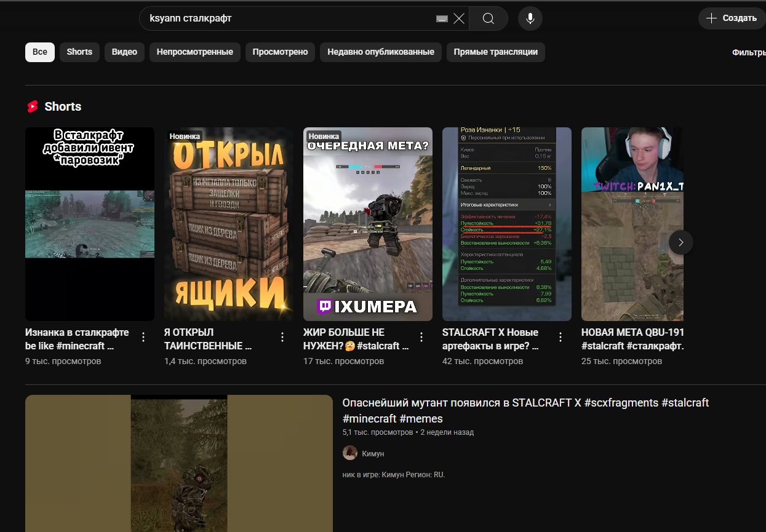Open options menu for Я ОТКРЫЛ ТАИНСТВЕННЫЕ Short
This screenshot has height=532, width=766.
click(x=282, y=337)
